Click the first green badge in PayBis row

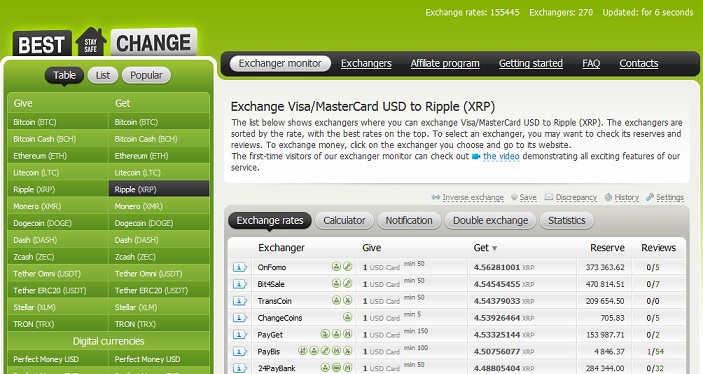point(303,351)
